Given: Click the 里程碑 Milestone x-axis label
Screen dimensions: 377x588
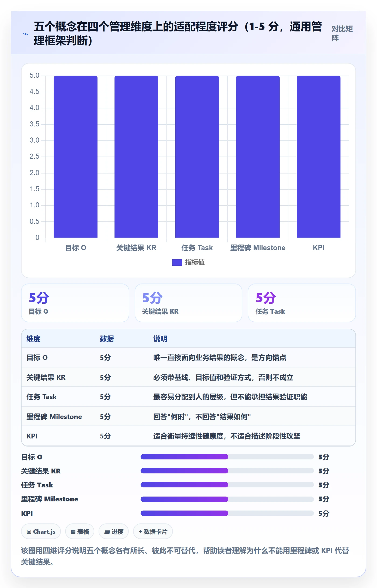Looking at the screenshot, I should coord(258,248).
